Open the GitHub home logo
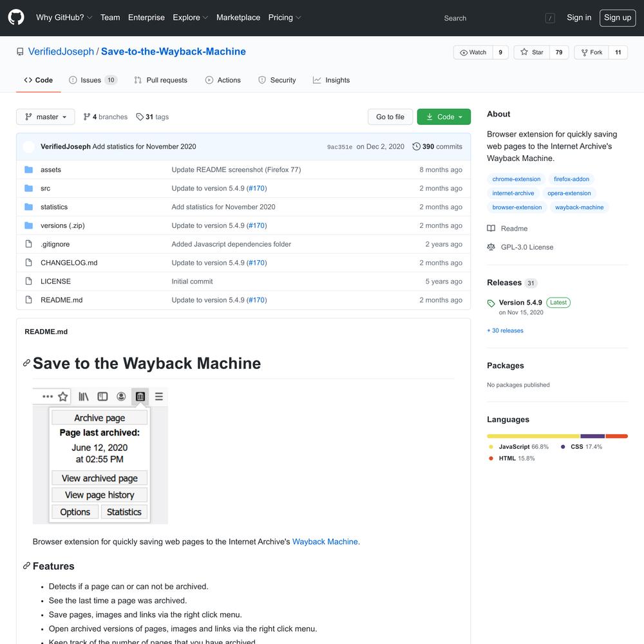Screen dimensions: 644x644 [x=16, y=17]
